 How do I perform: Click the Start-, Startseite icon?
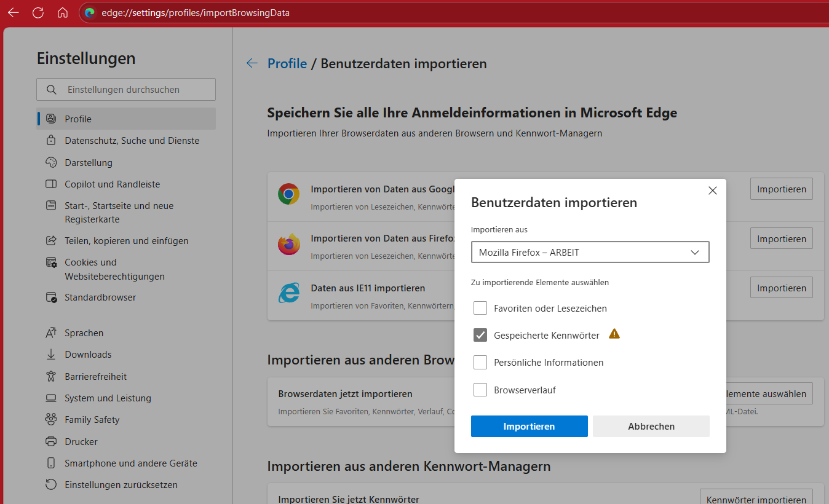pyautogui.click(x=52, y=206)
